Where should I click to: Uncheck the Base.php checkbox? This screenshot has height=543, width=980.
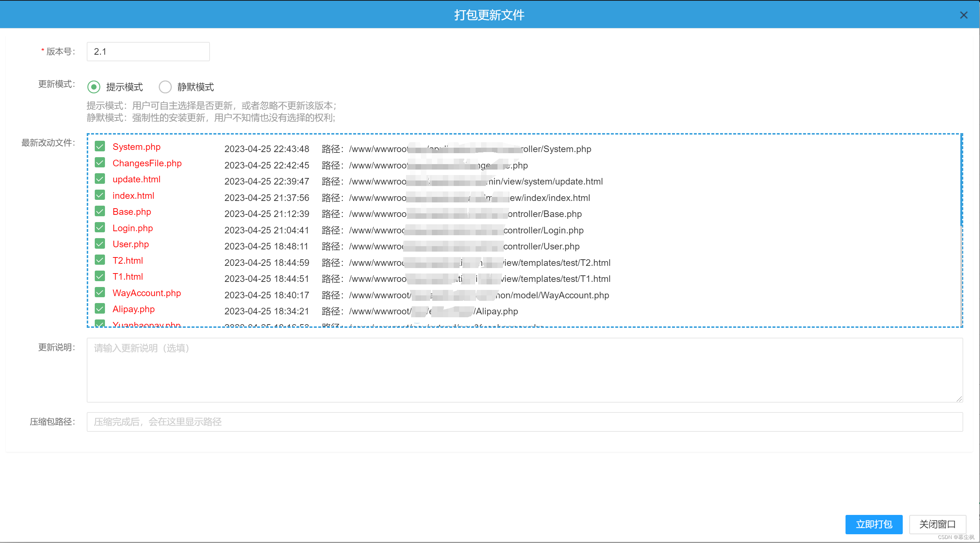point(99,211)
